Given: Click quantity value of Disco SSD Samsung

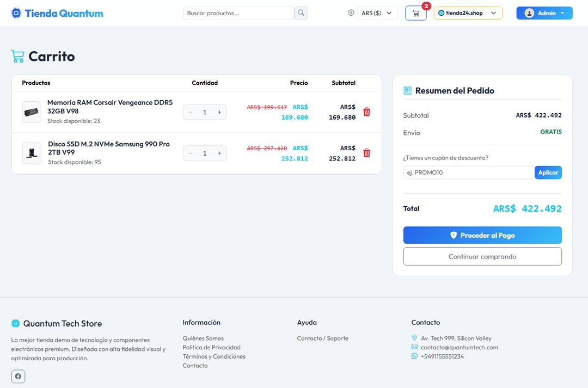Looking at the screenshot, I should coord(205,153).
